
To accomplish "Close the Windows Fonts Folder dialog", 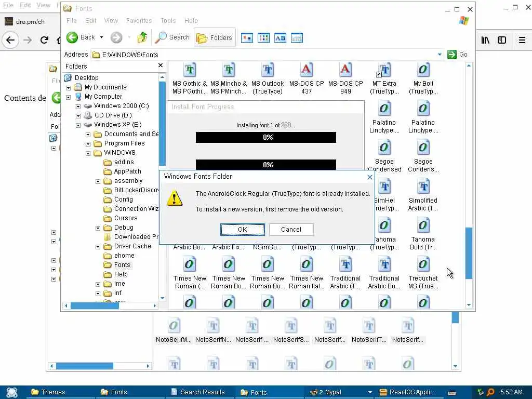I will [x=370, y=177].
